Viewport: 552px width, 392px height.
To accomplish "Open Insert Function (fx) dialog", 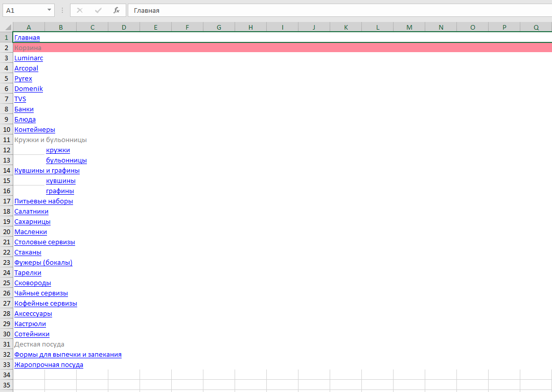I will (x=117, y=11).
